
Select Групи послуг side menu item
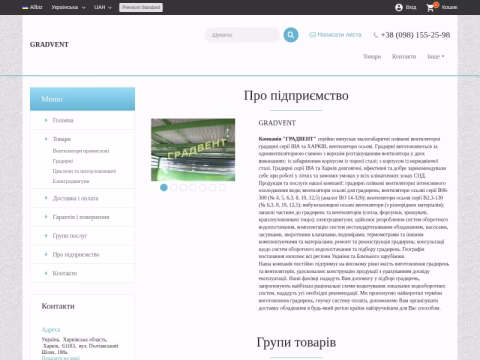70,236
